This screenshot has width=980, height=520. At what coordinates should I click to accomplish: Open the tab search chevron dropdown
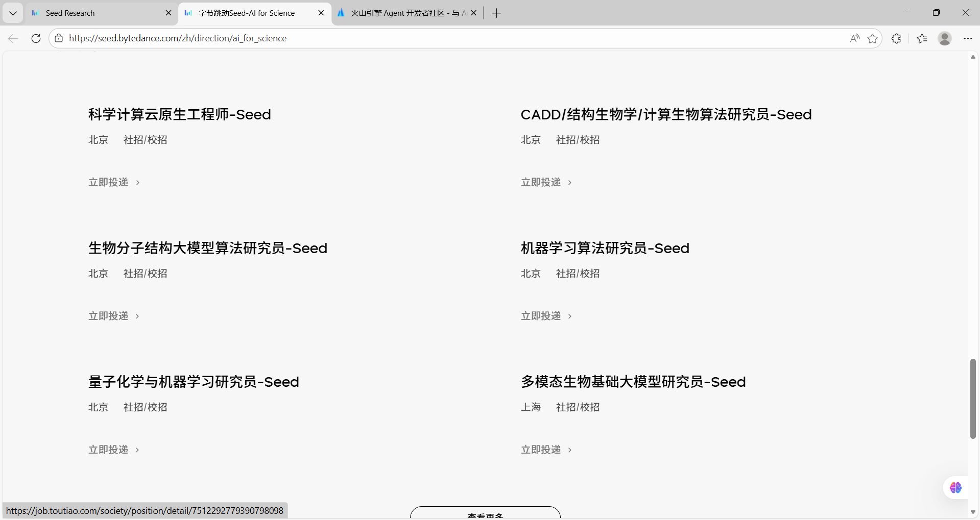point(13,13)
